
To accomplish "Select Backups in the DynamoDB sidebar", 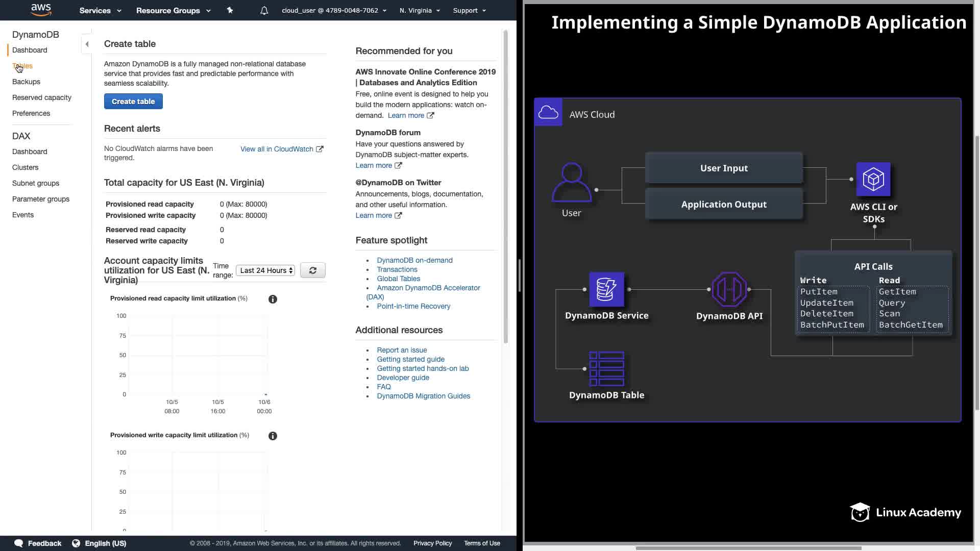I will pos(26,82).
